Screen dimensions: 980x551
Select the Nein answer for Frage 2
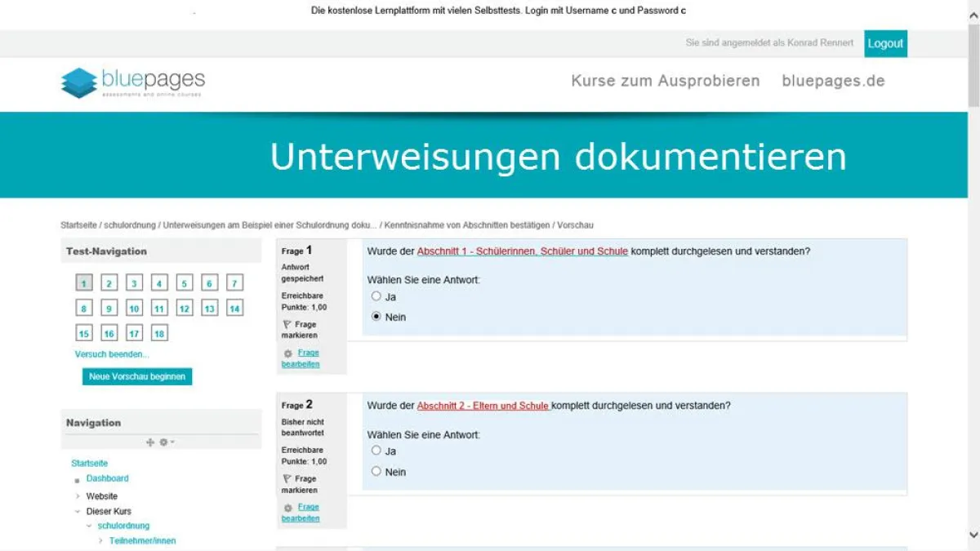coord(376,470)
